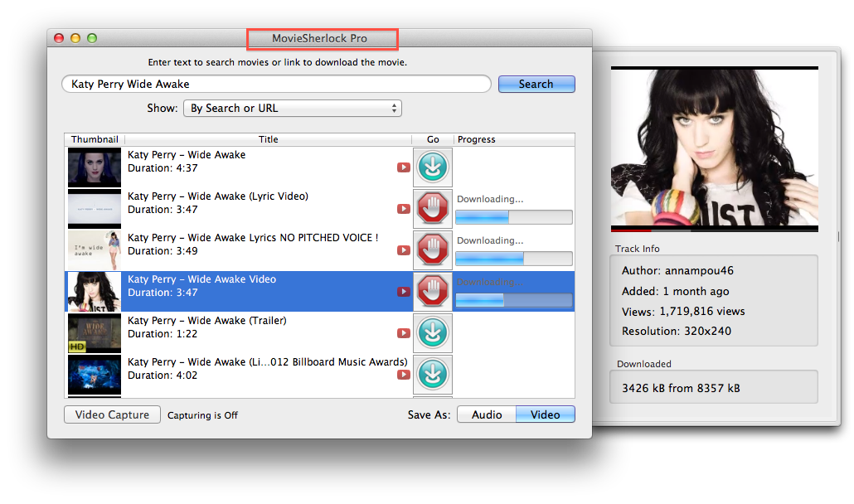This screenshot has height=504, width=854.
Task: Select Billboard Music Awards thumbnail
Action: tap(95, 374)
